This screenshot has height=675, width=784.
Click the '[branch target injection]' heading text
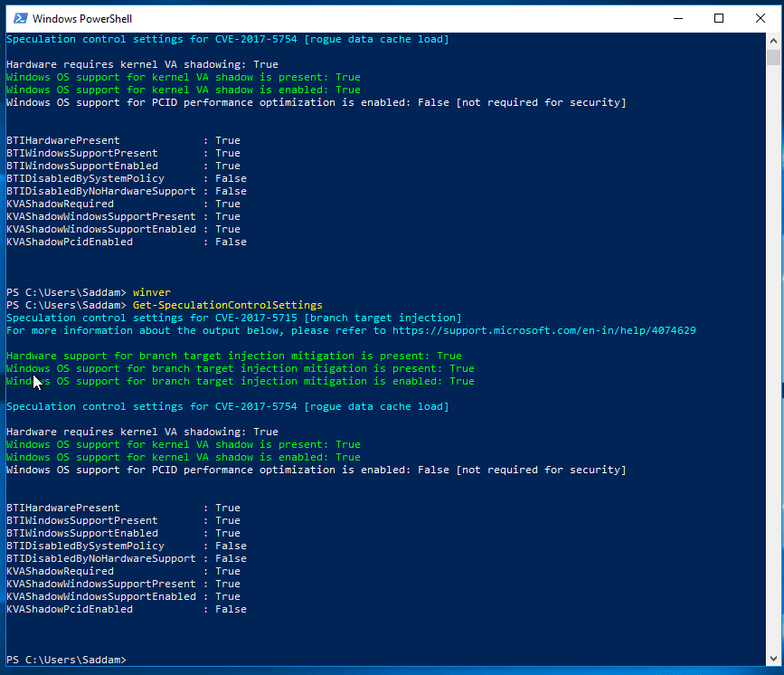coord(383,318)
